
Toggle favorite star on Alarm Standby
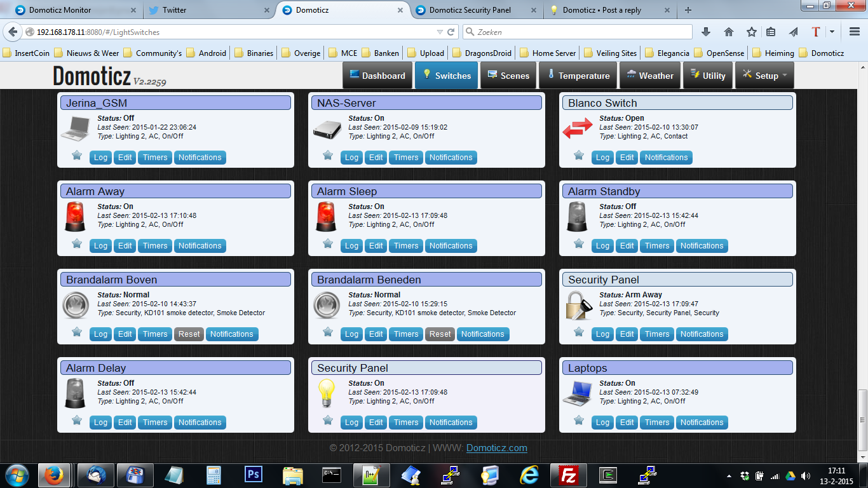579,243
